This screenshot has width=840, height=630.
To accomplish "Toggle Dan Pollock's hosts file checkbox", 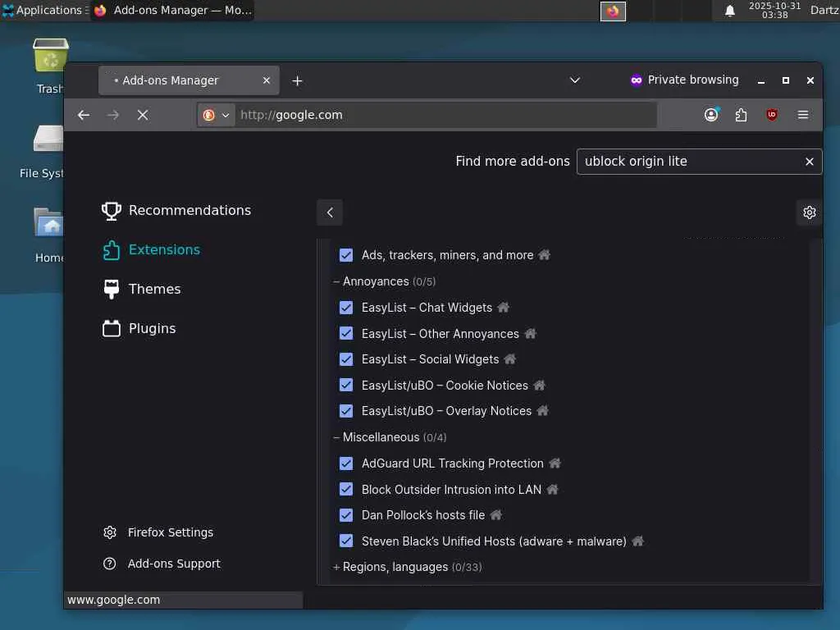I will pos(346,515).
